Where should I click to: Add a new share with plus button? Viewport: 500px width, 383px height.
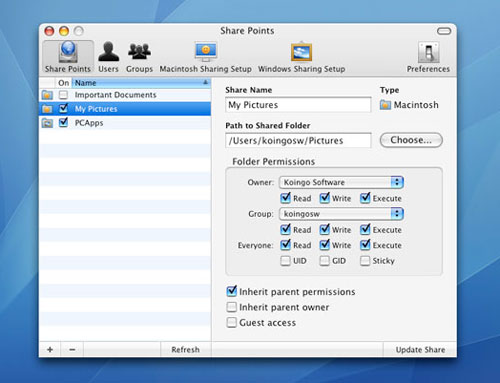point(50,350)
